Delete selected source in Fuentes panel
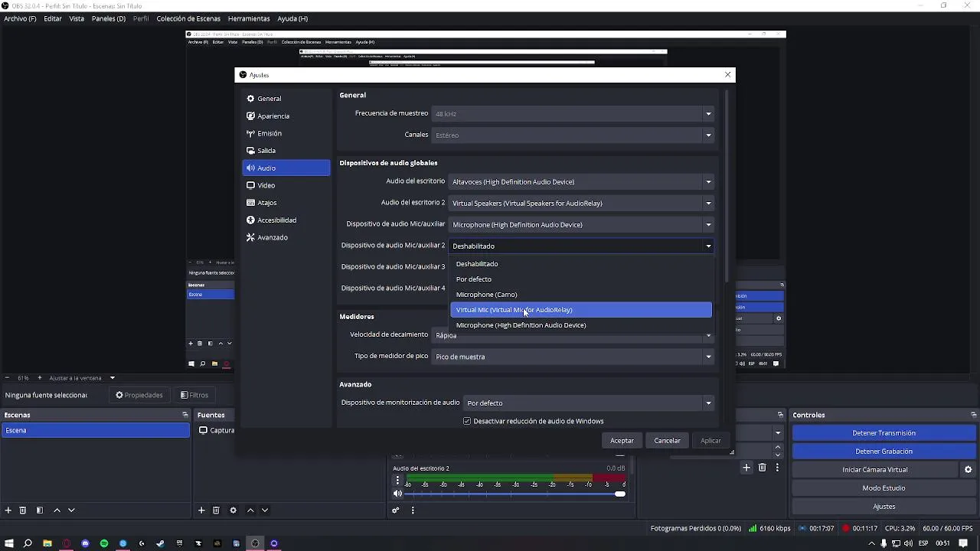This screenshot has width=980, height=551. click(216, 510)
